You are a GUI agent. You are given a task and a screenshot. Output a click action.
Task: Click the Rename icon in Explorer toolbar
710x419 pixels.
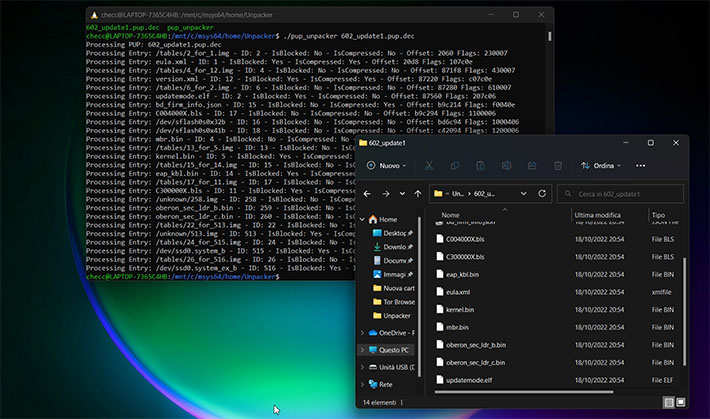tap(506, 166)
